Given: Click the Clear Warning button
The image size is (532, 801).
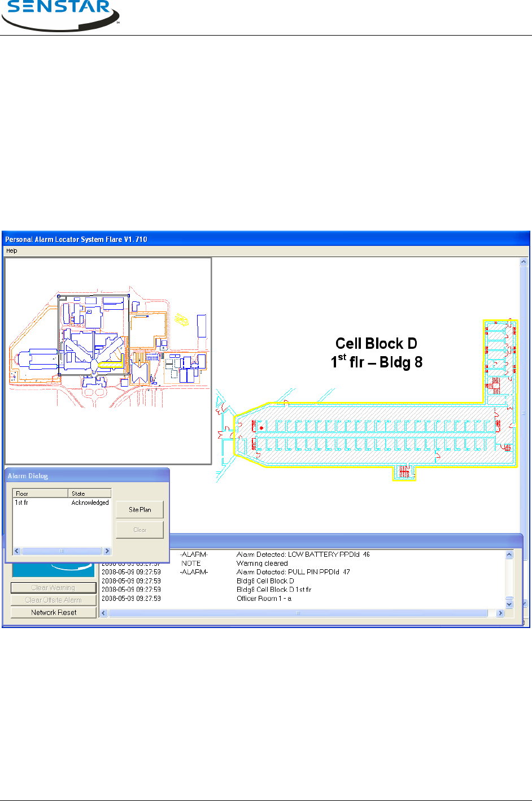Looking at the screenshot, I should tap(54, 588).
